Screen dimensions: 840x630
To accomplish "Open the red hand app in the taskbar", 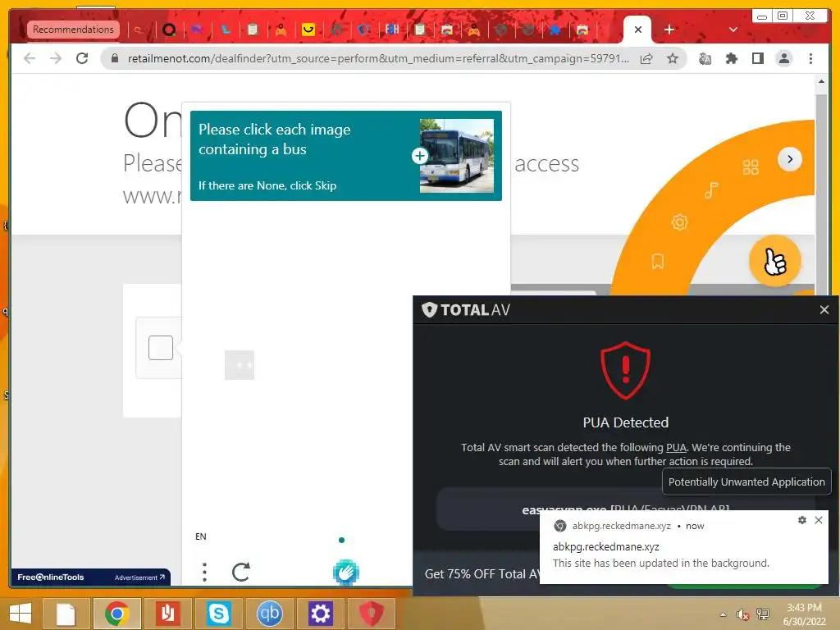I will pyautogui.click(x=167, y=614).
